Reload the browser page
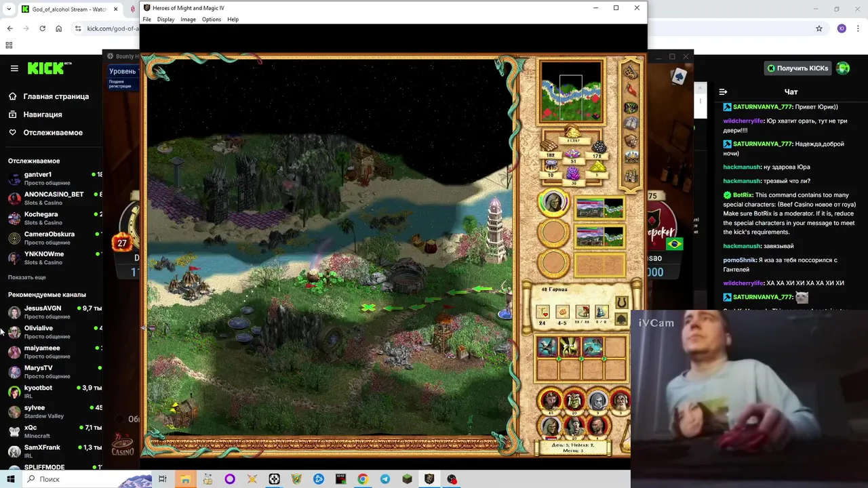Image resolution: width=868 pixels, height=488 pixels. pyautogui.click(x=42, y=28)
